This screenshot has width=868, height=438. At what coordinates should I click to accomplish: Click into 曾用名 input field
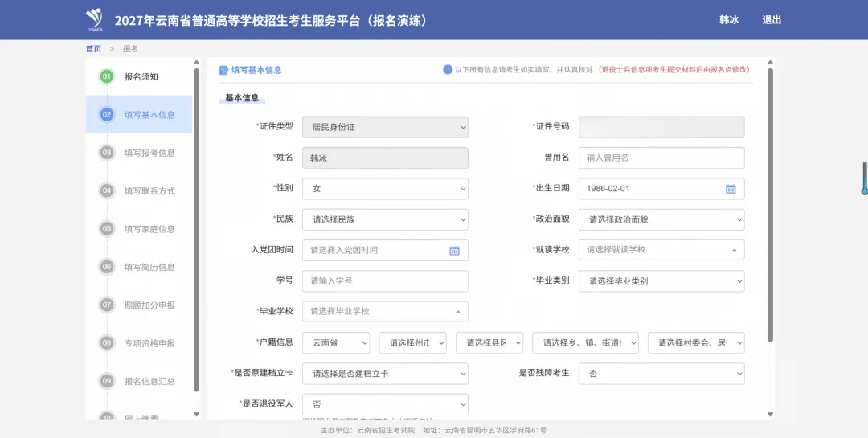(x=661, y=158)
